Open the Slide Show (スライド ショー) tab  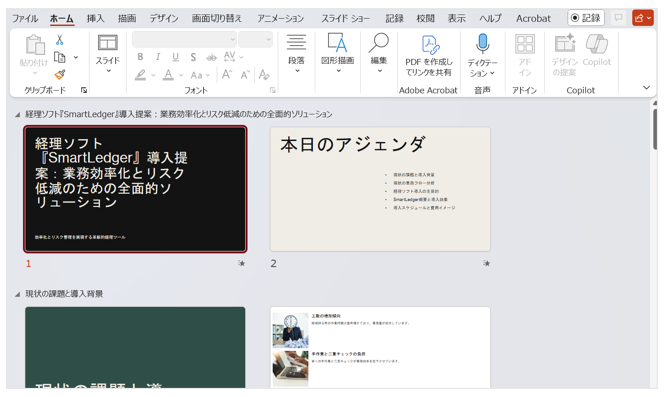[345, 18]
